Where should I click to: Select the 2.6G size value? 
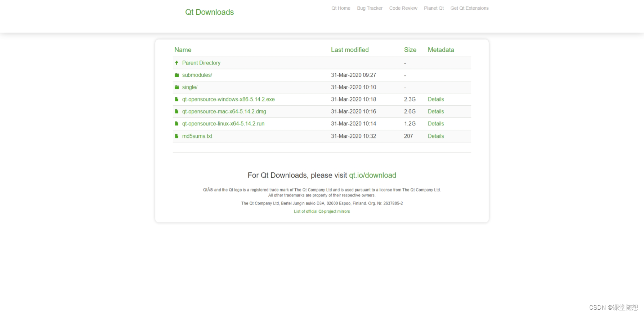410,111
